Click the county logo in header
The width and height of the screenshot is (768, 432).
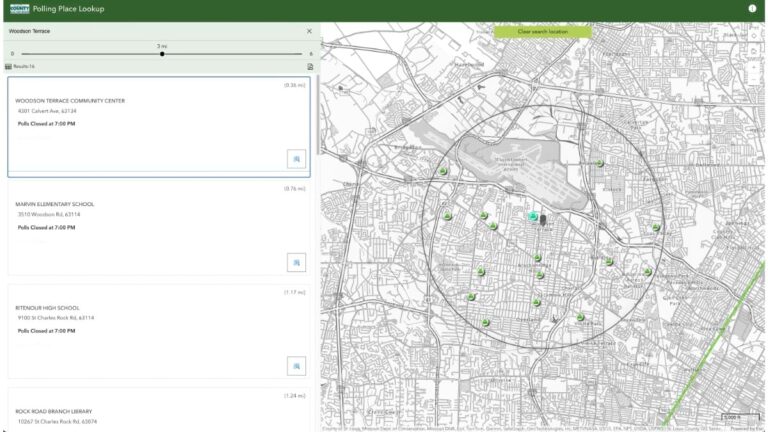coord(18,9)
